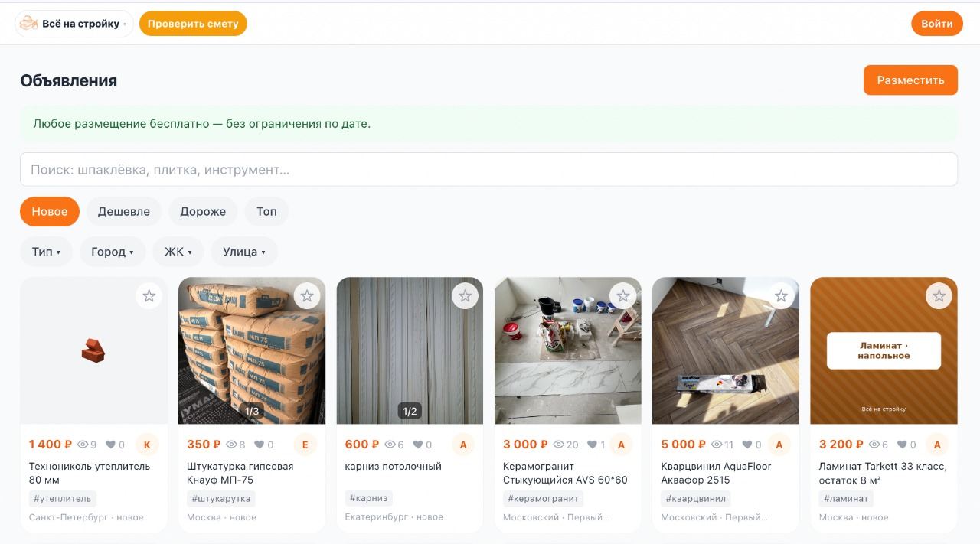
Task: Open the Кварцвинил herringbone floor photo
Action: click(726, 350)
